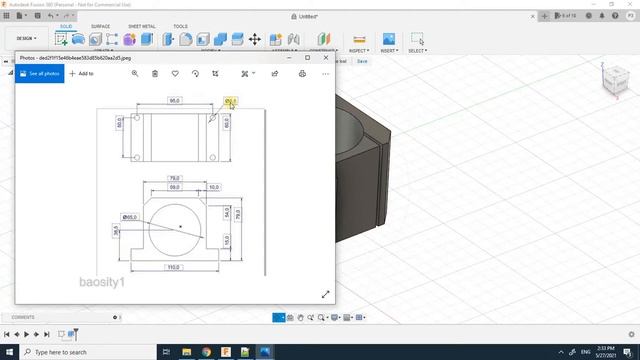Screen dimensions: 640x360
Task: Select the Create Sketch tool
Action: point(61,39)
